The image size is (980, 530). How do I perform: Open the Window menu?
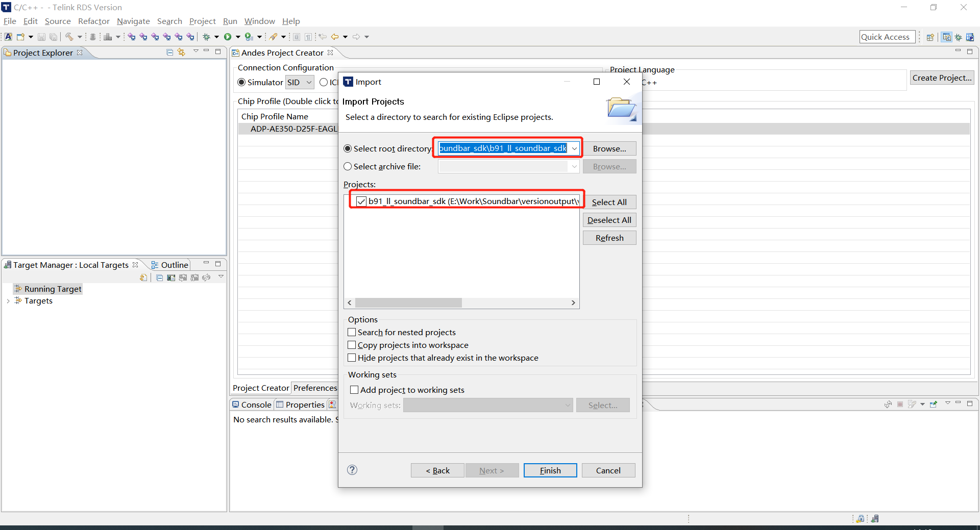point(259,21)
